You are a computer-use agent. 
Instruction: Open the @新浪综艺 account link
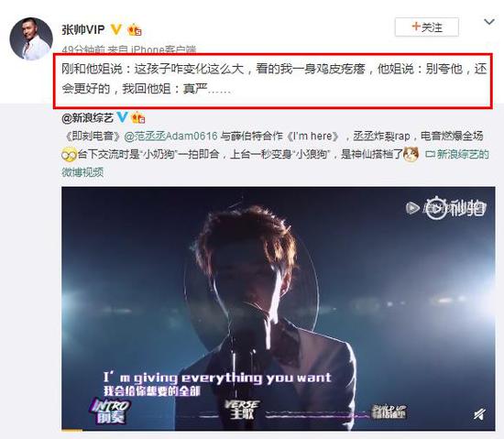click(x=87, y=118)
